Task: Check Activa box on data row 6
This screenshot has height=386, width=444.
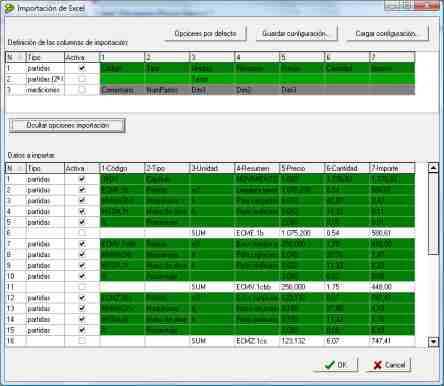Action: coord(82,233)
